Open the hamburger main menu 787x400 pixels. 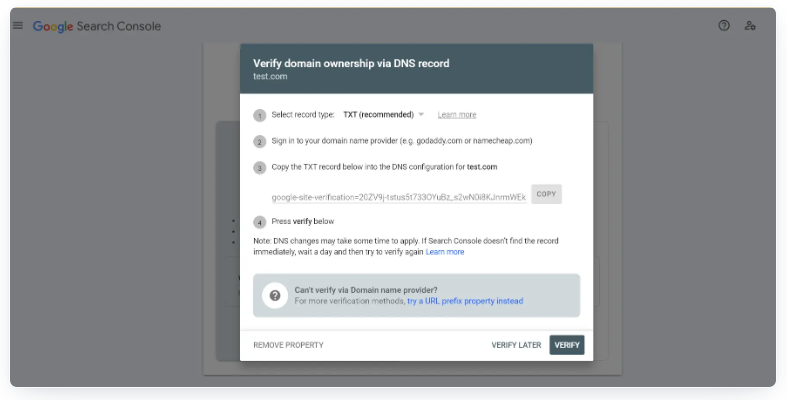tap(18, 26)
